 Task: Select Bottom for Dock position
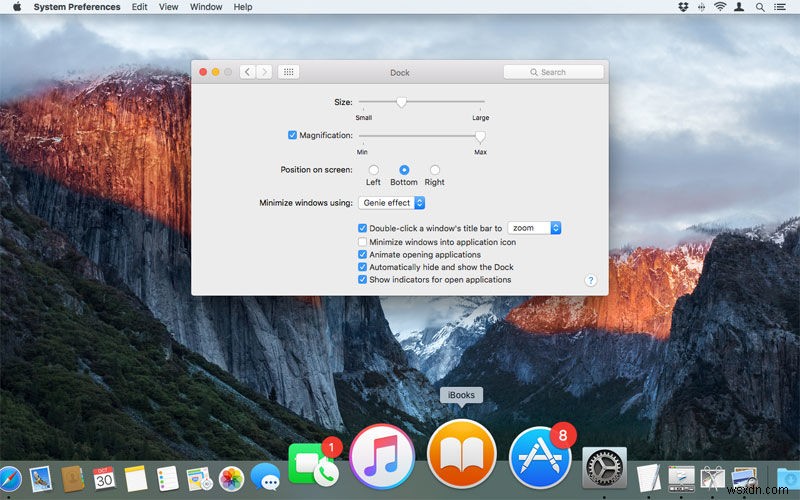pos(404,170)
